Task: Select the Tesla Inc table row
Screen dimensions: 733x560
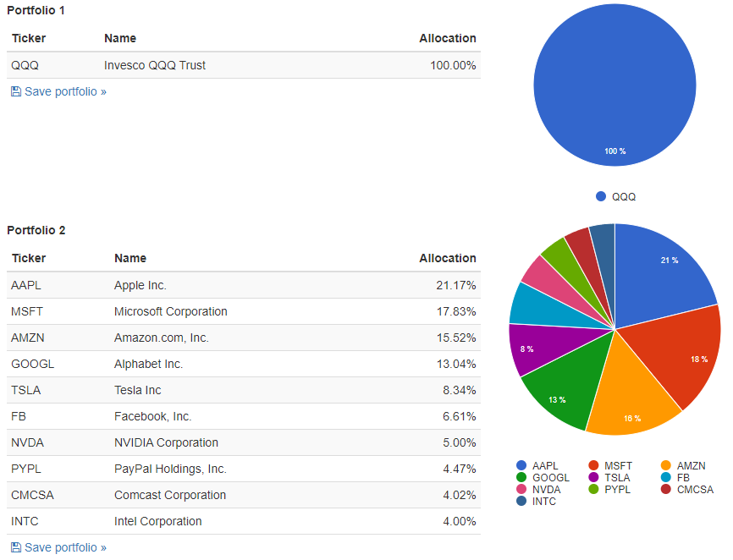Action: pyautogui.click(x=244, y=390)
